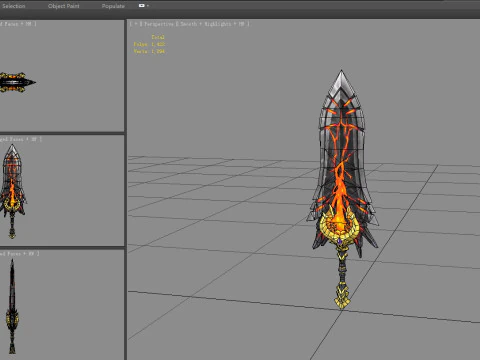Image resolution: width=480 pixels, height=360 pixels.
Task: Click the sword in the middle-left viewport
Action: 13,191
